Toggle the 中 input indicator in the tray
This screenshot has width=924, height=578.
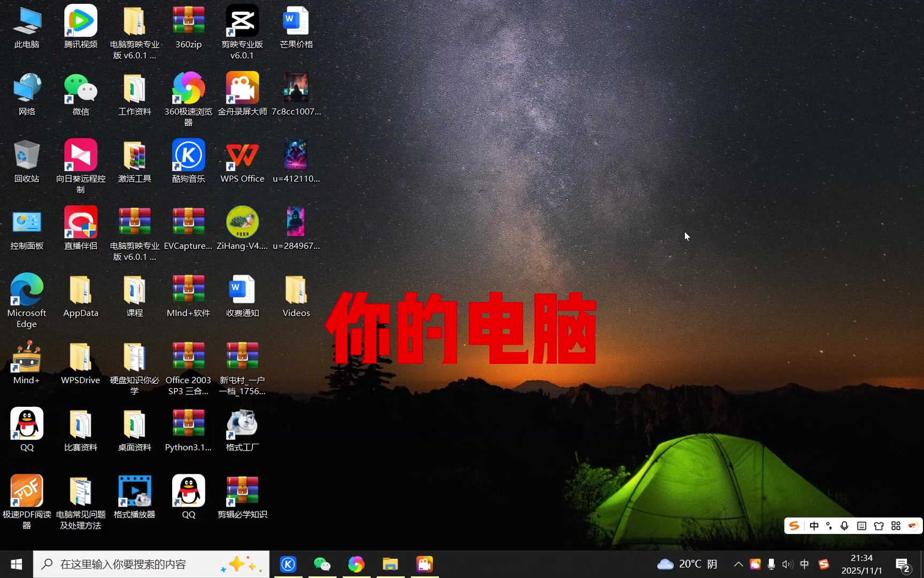804,564
